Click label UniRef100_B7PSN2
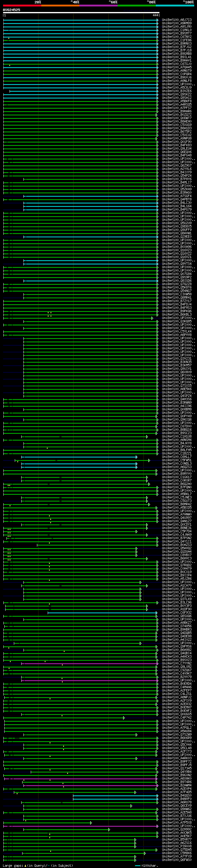Screen dimensions: 197x868 177,538
